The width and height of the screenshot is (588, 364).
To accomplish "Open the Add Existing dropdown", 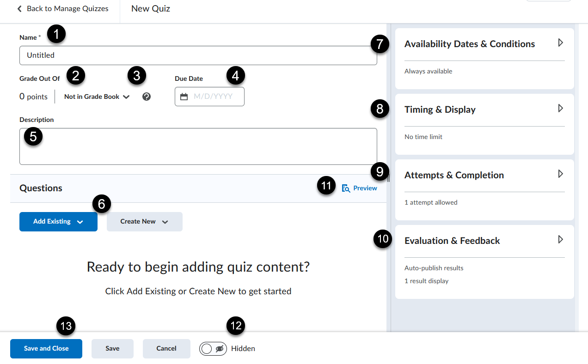I will coord(58,222).
